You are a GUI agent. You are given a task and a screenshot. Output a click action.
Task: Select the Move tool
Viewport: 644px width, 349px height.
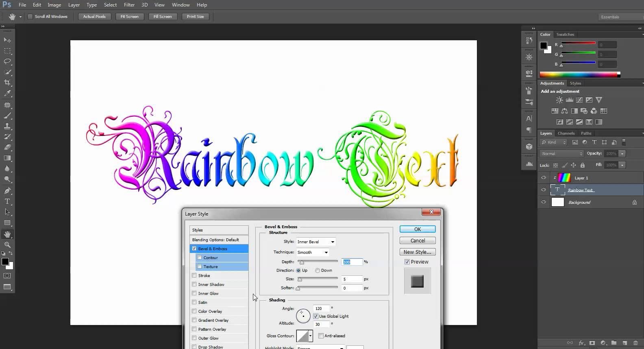[x=7, y=40]
